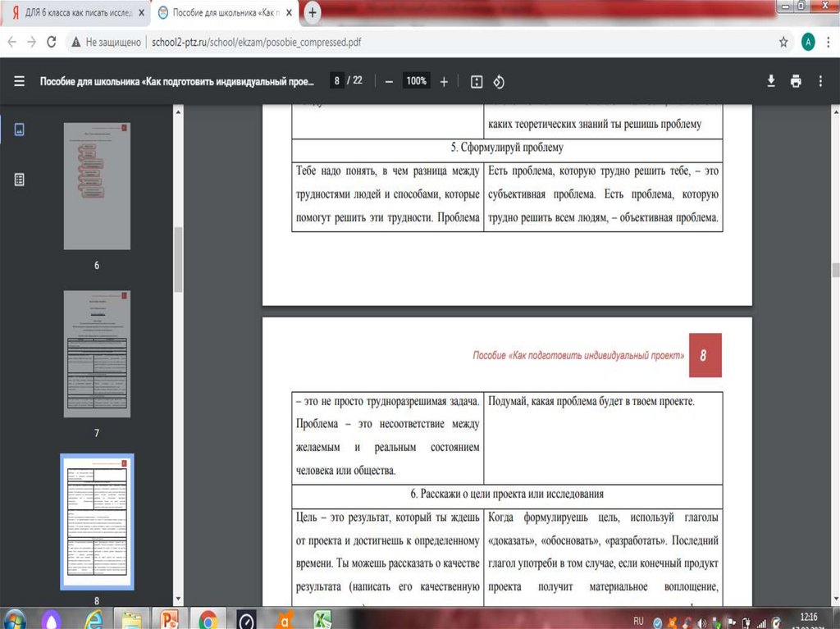The image size is (840, 629).
Task: Rotate the document counterclockwise
Action: (498, 81)
